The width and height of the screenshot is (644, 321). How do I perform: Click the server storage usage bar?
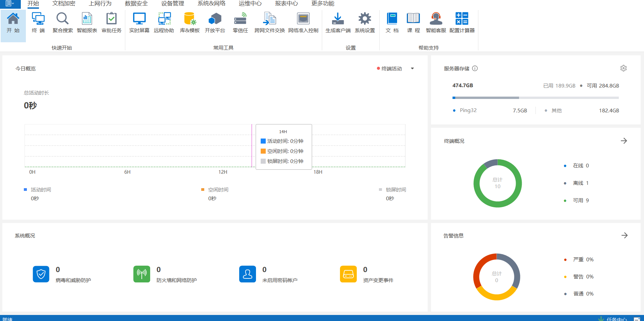pyautogui.click(x=535, y=98)
